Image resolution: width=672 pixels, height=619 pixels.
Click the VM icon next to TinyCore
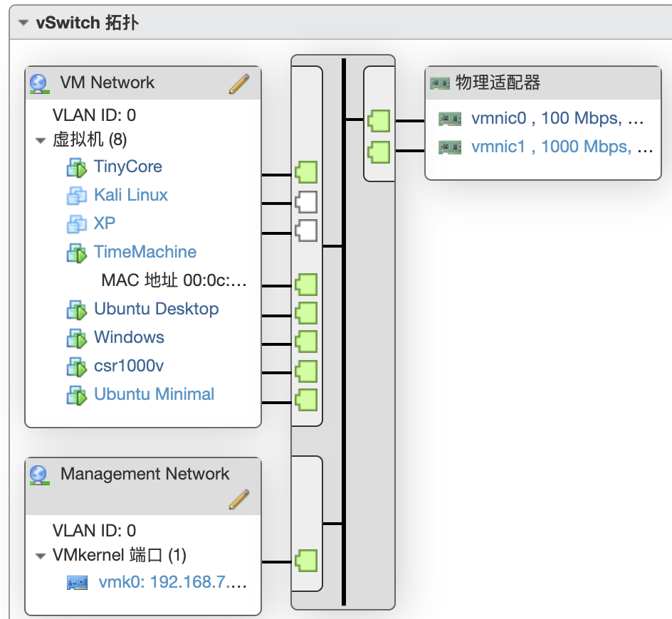[x=78, y=166]
